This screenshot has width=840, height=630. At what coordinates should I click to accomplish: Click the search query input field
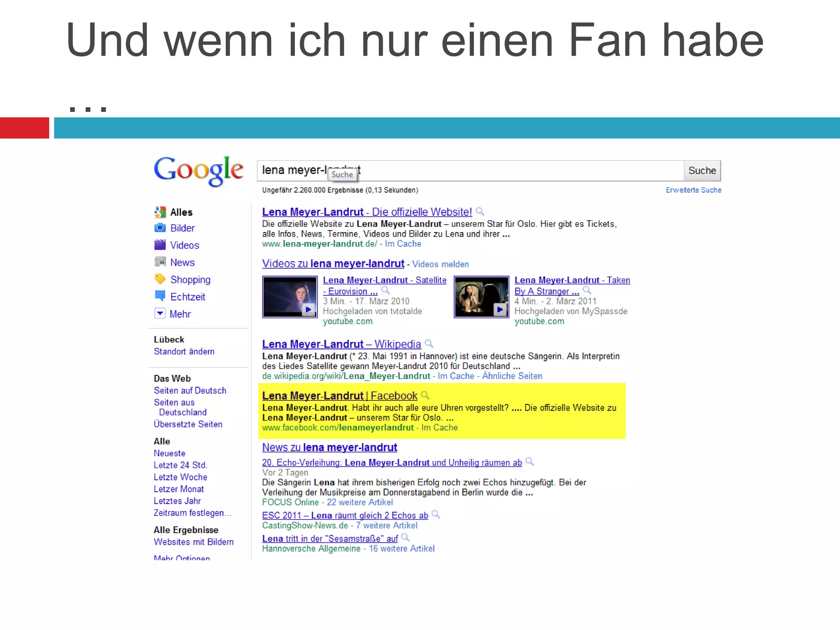point(470,171)
